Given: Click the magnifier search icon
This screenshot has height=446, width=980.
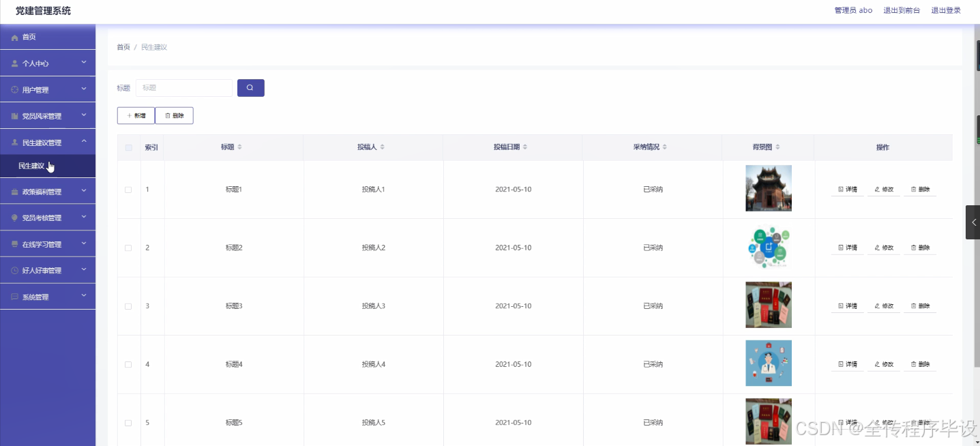Looking at the screenshot, I should (x=250, y=88).
